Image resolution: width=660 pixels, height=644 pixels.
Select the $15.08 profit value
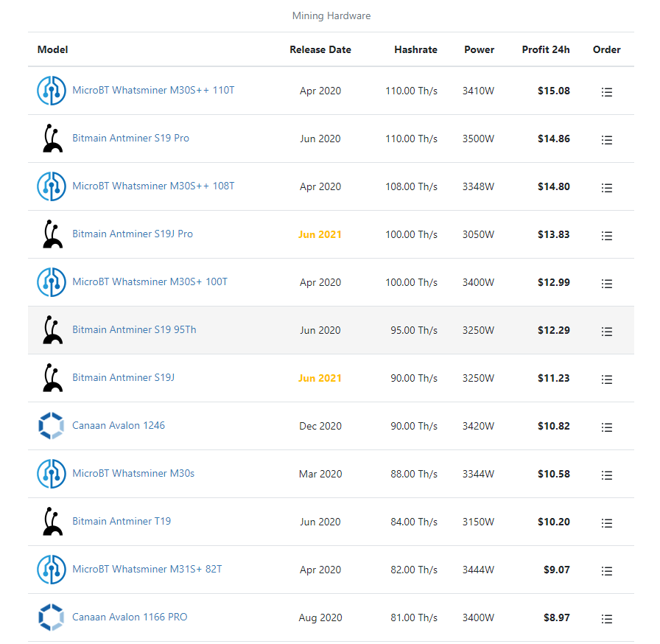pyautogui.click(x=554, y=91)
